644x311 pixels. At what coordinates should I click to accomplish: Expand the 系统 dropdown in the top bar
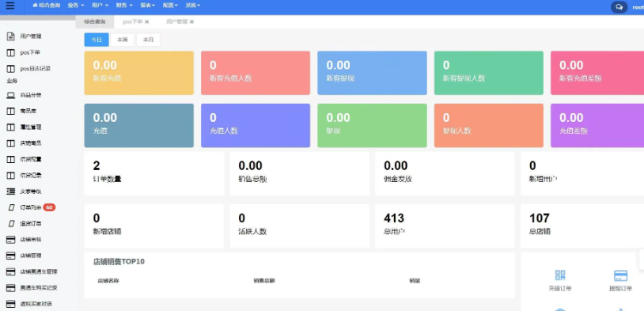pyautogui.click(x=192, y=6)
